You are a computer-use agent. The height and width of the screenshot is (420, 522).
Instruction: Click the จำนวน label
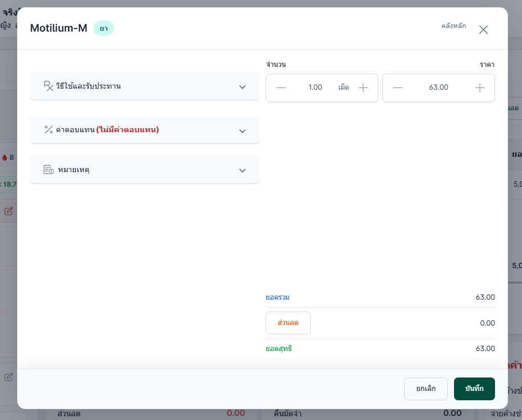(x=276, y=64)
